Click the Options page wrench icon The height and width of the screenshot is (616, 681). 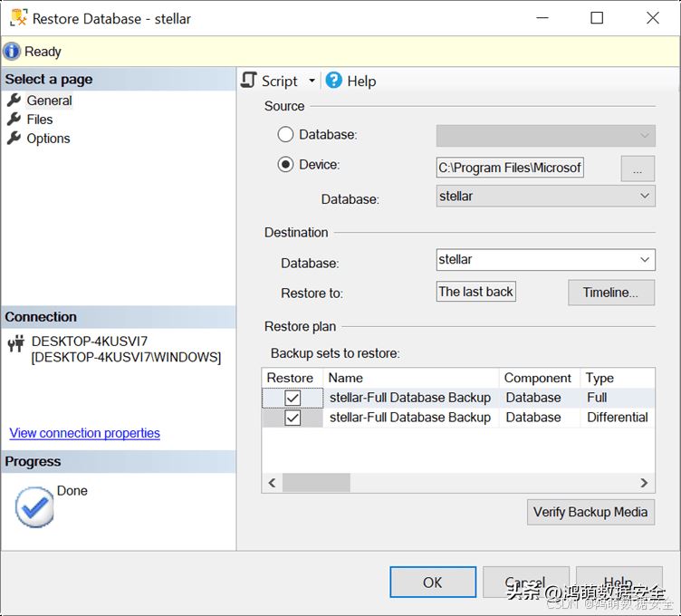[x=14, y=138]
